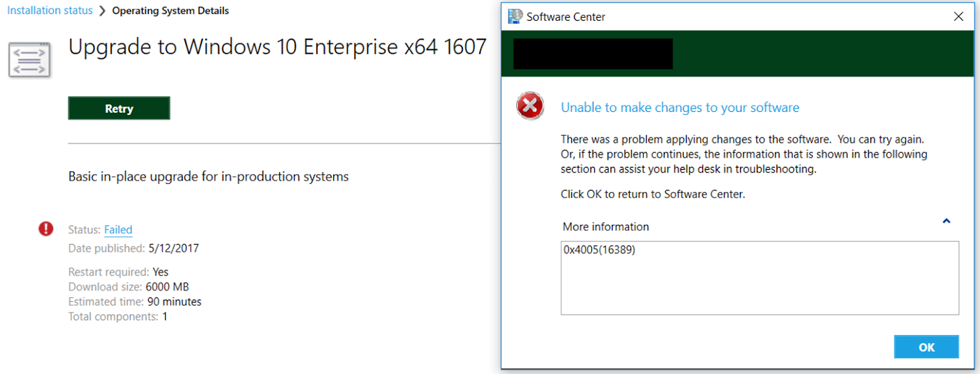The image size is (980, 374).
Task: Click the Software Center window title text
Action: tap(565, 17)
